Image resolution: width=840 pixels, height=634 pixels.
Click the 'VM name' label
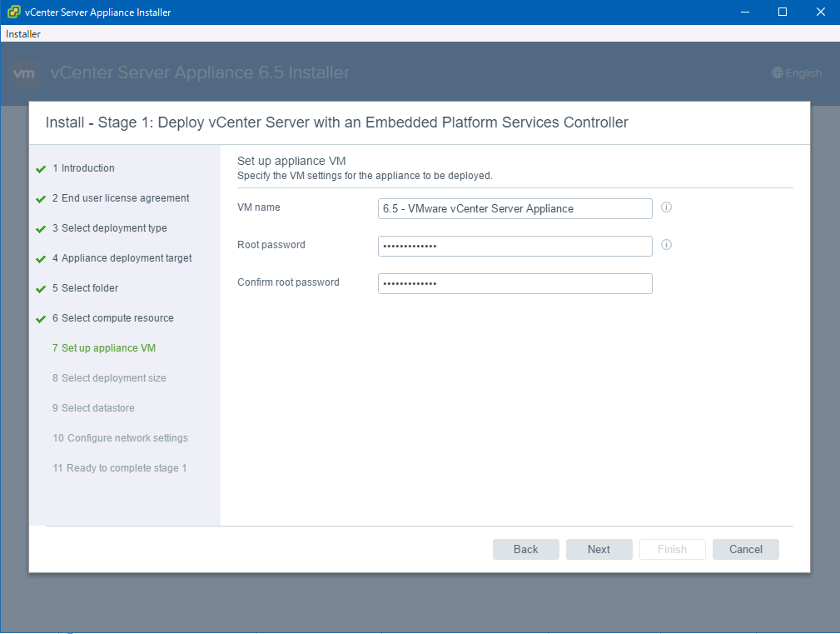(x=259, y=207)
